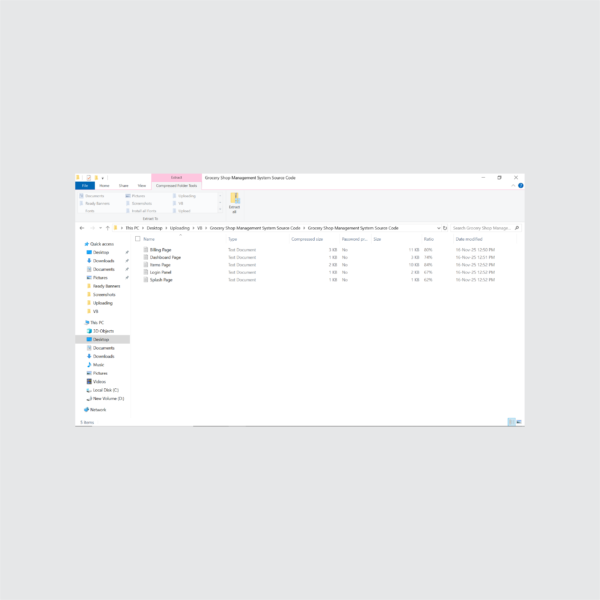This screenshot has width=600, height=600.
Task: Click the 3D Objects cube icon
Action: point(89,331)
